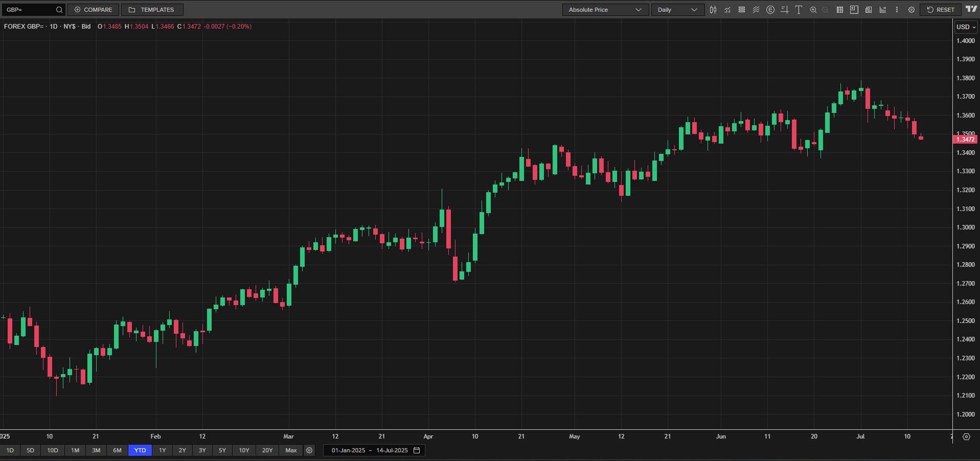980x461 pixels.
Task: Select the 10Y time range
Action: (244, 450)
